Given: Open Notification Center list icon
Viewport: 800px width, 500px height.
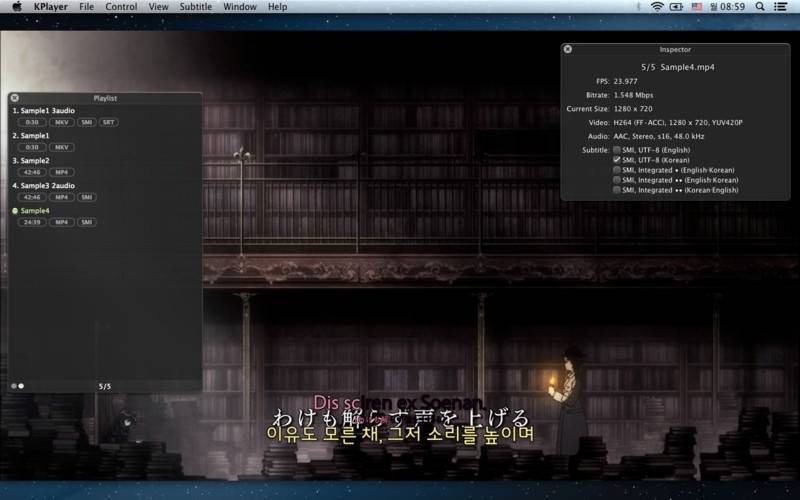Looking at the screenshot, I should 780,7.
